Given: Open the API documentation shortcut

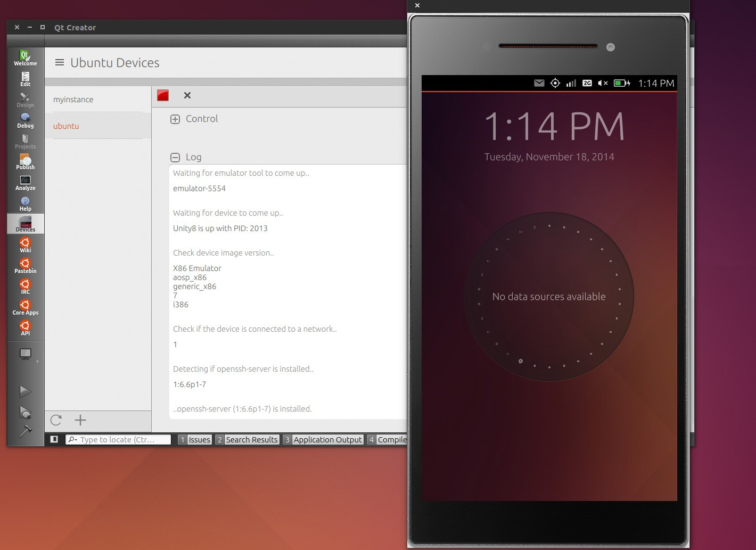Looking at the screenshot, I should (25, 328).
